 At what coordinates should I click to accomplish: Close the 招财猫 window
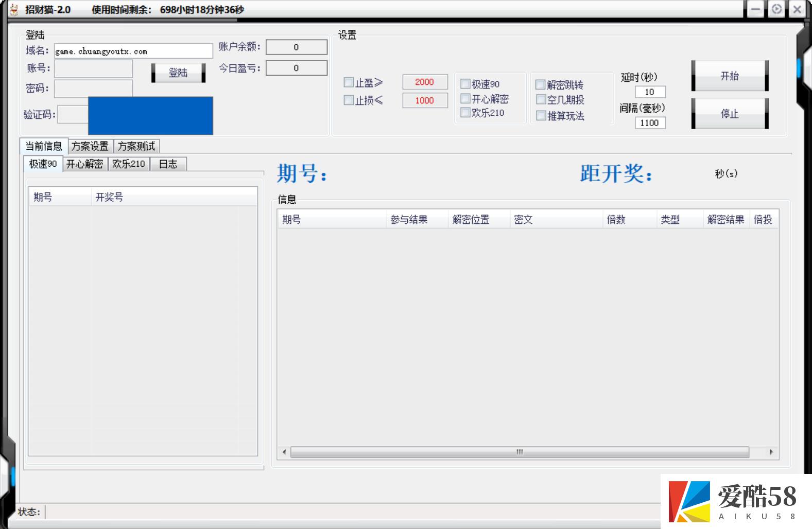[x=797, y=9]
